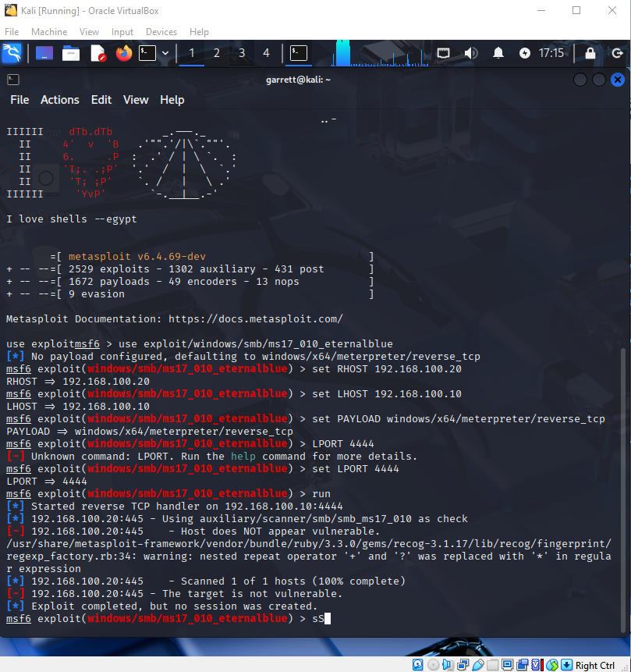
Task: Click the CPU graph monitor in panel
Action: tap(380, 53)
